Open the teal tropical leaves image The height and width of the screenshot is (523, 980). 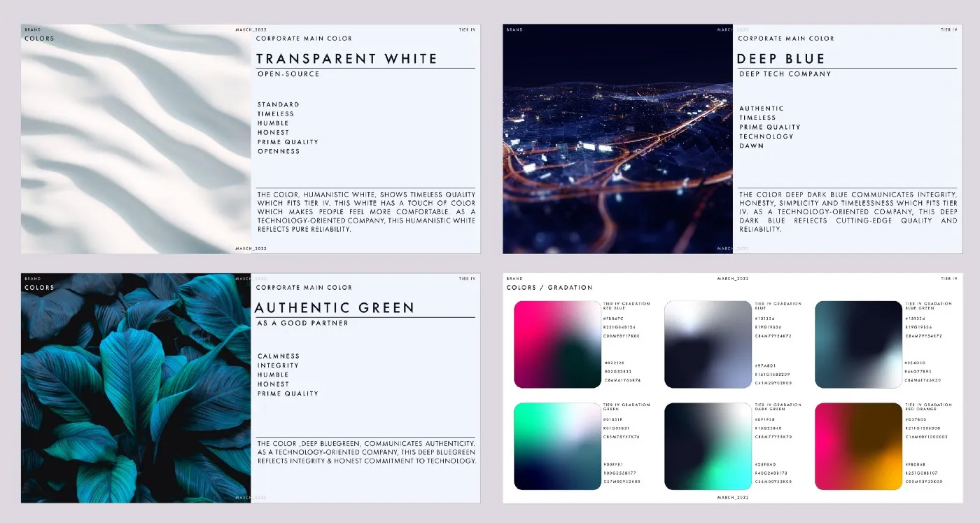pyautogui.click(x=136, y=388)
